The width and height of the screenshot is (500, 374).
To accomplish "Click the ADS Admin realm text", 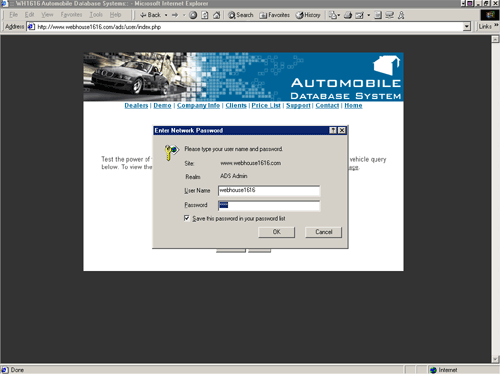I will coord(234,176).
